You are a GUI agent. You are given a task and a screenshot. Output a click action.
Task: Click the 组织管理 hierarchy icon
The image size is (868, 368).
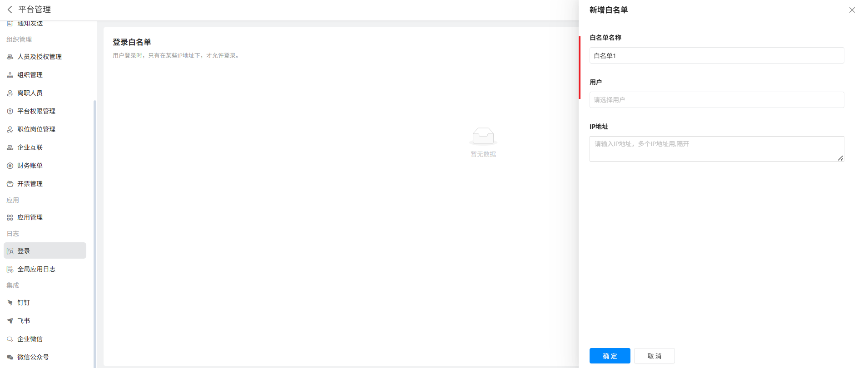pos(10,75)
